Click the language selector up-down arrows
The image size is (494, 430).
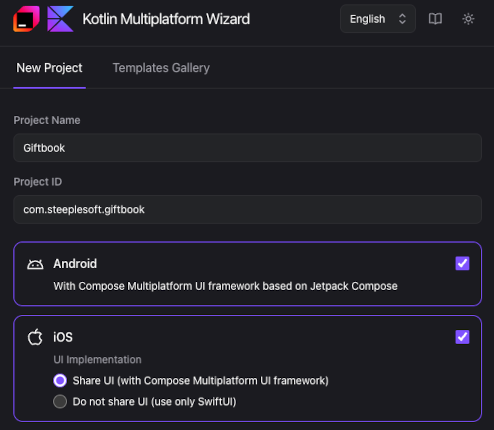point(402,19)
